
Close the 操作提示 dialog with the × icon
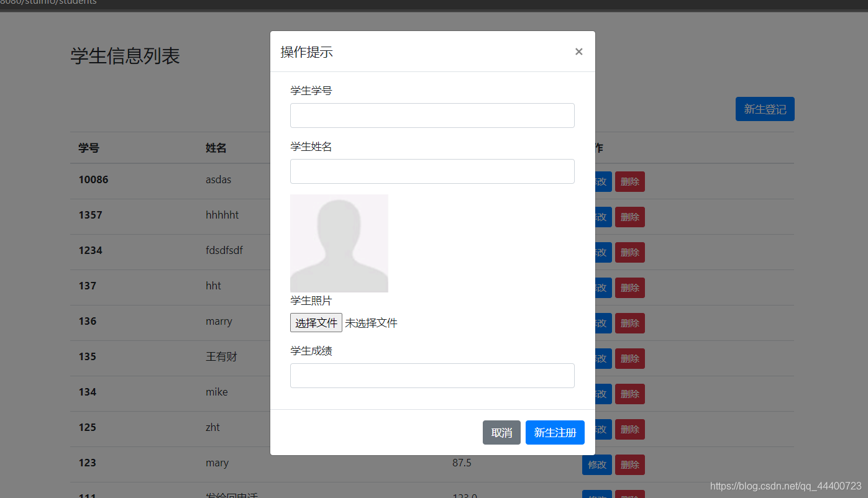pos(578,52)
